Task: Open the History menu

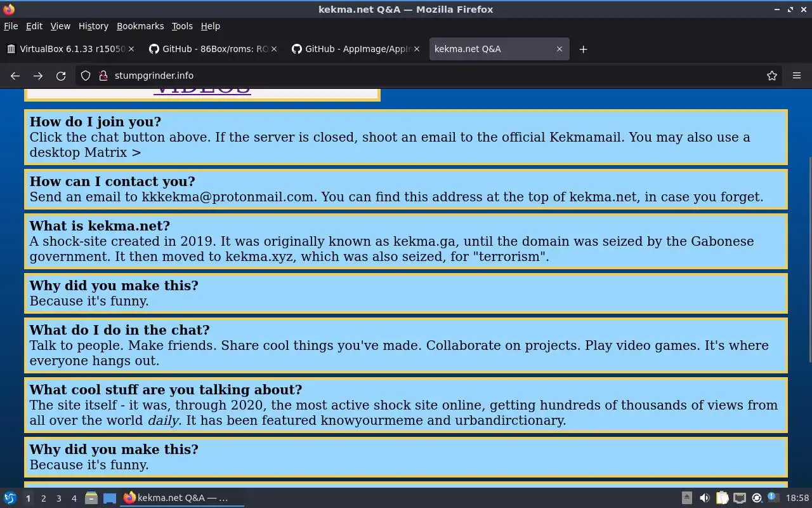Action: pyautogui.click(x=93, y=26)
